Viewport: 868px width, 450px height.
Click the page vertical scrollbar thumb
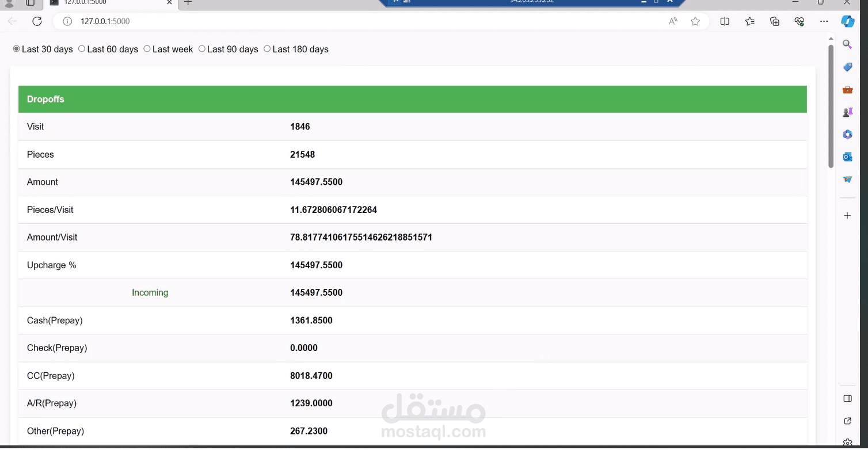831,106
